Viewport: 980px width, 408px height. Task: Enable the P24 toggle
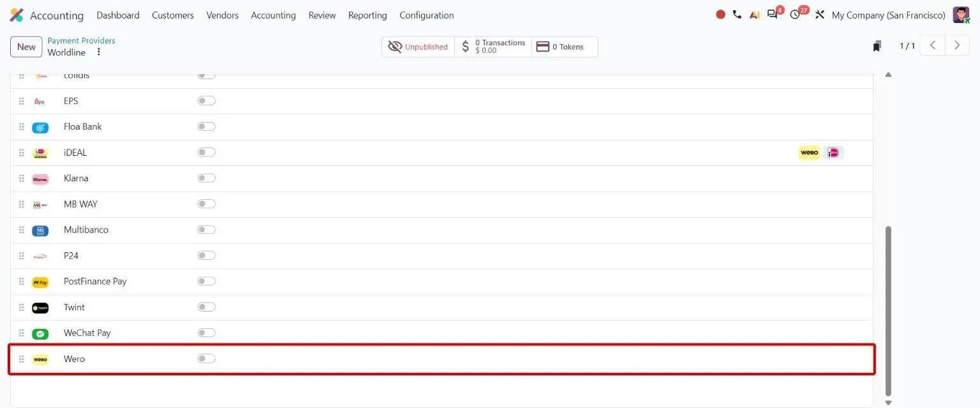tap(206, 255)
